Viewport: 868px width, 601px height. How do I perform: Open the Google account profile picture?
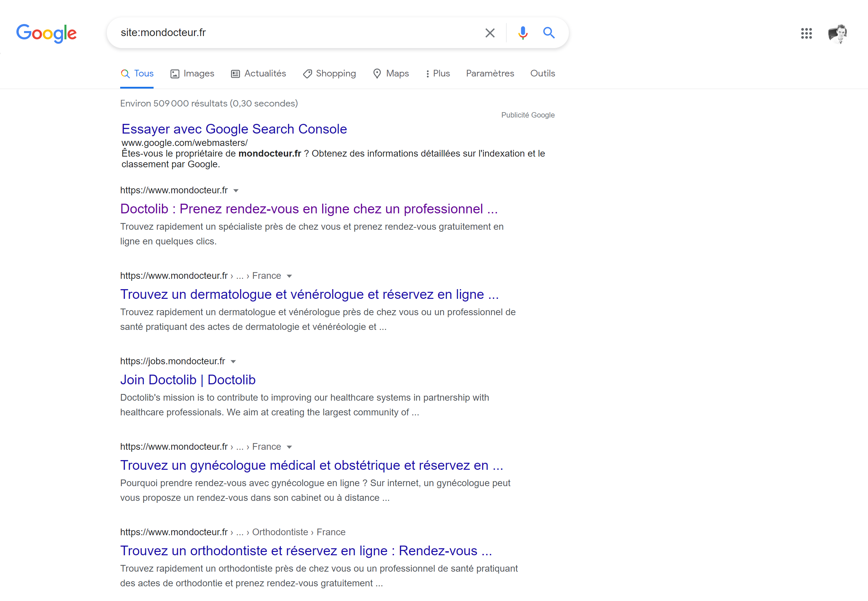click(838, 33)
